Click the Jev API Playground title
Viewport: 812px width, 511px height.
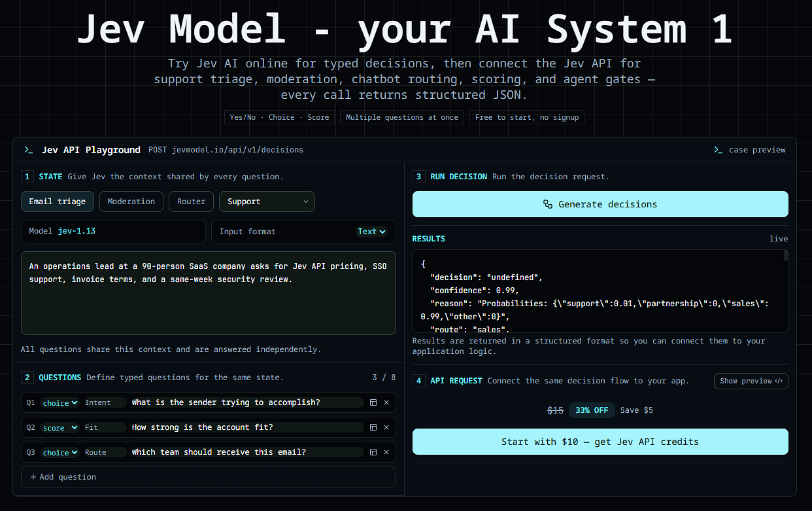click(x=91, y=150)
